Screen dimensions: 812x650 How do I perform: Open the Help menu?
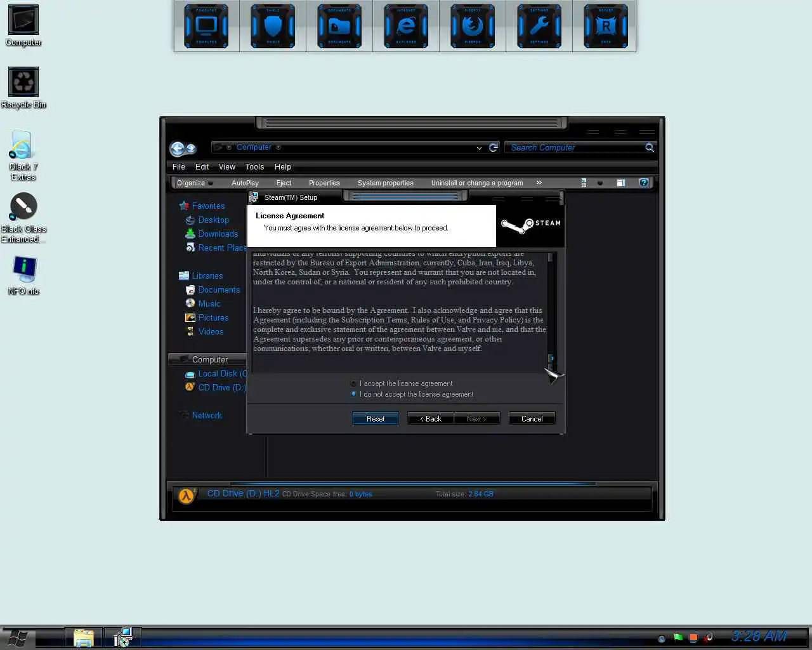pyautogui.click(x=283, y=167)
